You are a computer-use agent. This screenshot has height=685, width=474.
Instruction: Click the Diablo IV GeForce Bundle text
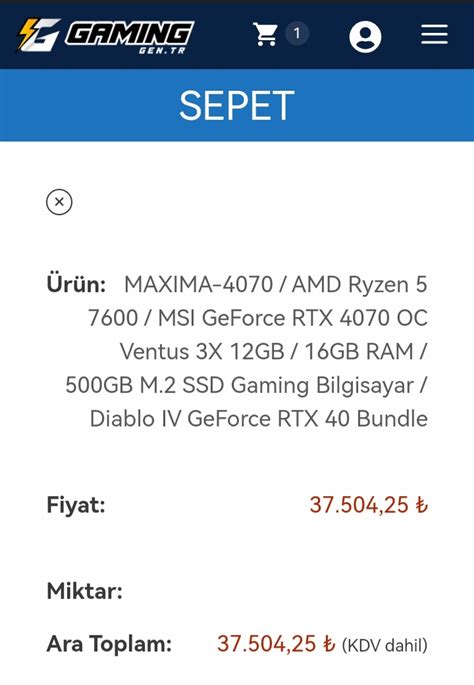point(259,419)
